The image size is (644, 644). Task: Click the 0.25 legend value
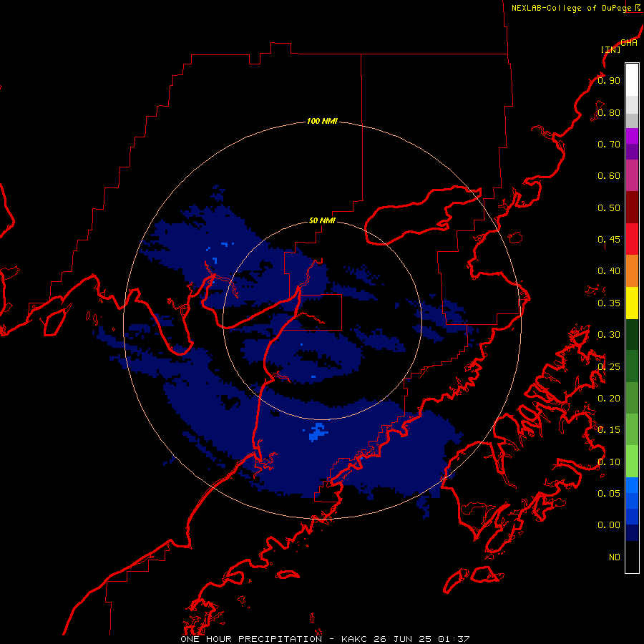pyautogui.click(x=609, y=367)
